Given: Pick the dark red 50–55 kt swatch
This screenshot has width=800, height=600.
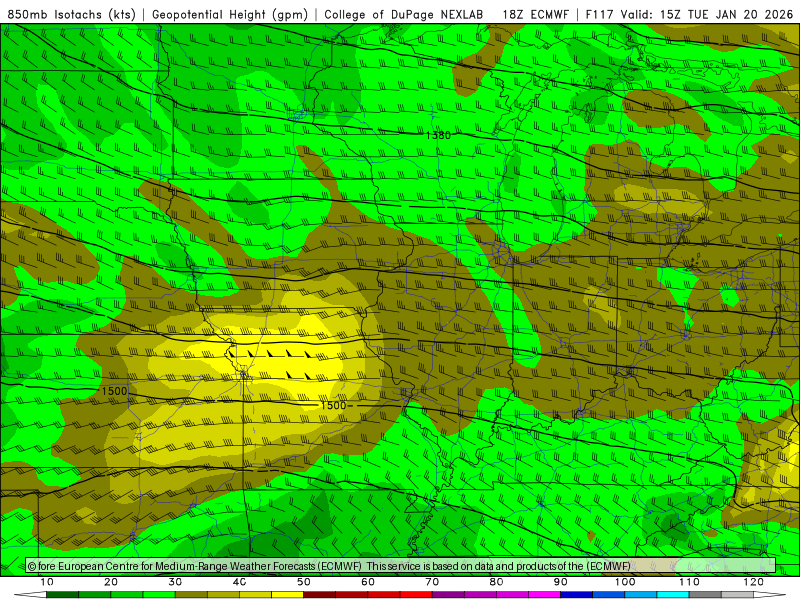Looking at the screenshot, I should 319,595.
